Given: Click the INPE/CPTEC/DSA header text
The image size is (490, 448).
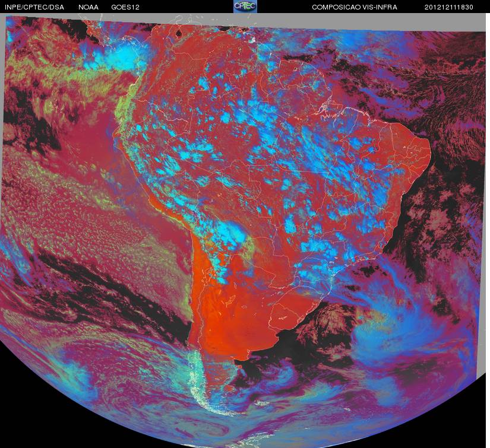Looking at the screenshot, I should [34, 7].
